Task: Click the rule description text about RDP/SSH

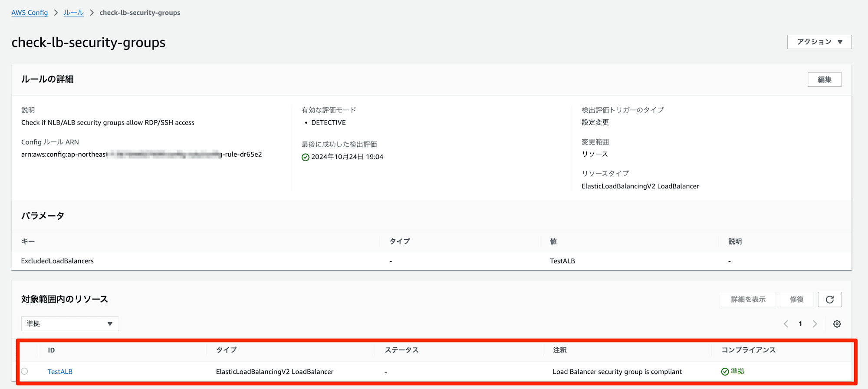Action: [108, 122]
